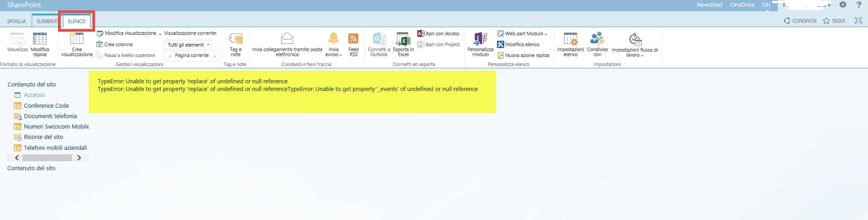Open settings gear menu

tap(843, 5)
